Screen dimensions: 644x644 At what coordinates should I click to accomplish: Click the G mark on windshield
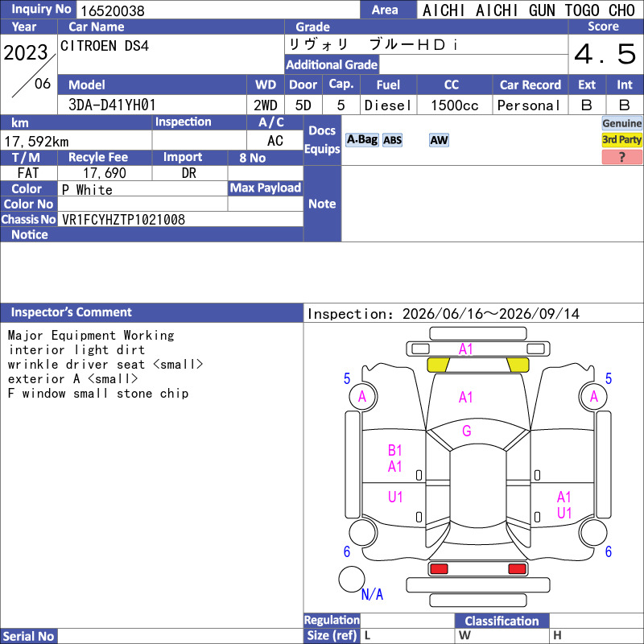(x=467, y=431)
